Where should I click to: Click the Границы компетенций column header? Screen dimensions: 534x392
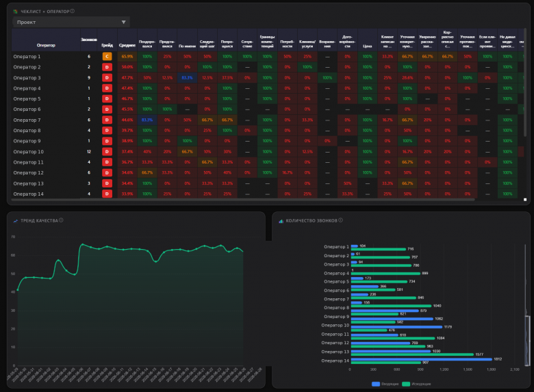[x=267, y=41]
